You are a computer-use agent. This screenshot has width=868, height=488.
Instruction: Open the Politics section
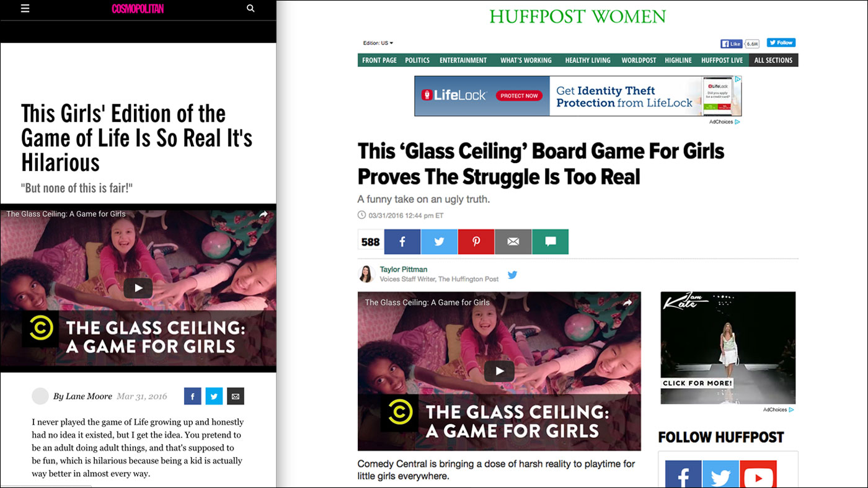coord(417,60)
